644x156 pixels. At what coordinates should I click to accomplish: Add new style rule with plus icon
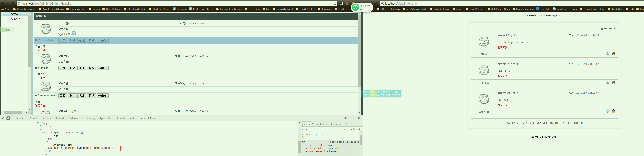tap(359, 129)
